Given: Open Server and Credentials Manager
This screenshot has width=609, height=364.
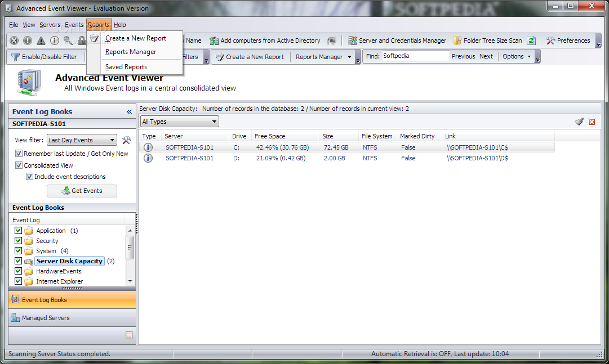Looking at the screenshot, I should coord(397,41).
